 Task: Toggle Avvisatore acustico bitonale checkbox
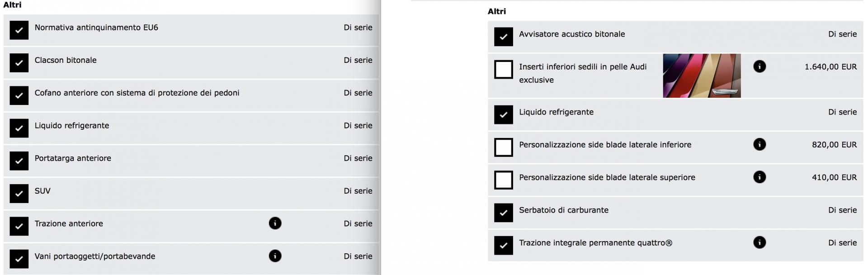(504, 37)
